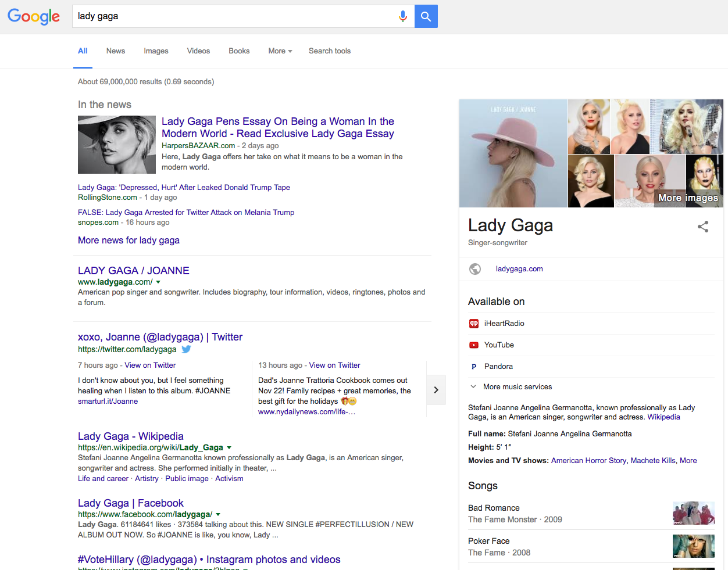This screenshot has width=728, height=570.
Task: Open 'Depressed, Hurt' RollingStone news link
Action: click(184, 188)
